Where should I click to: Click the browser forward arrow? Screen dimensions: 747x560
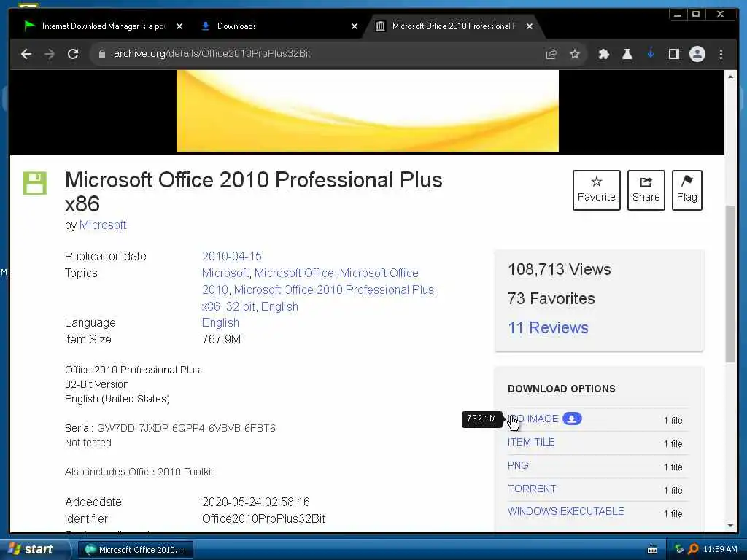coord(50,54)
